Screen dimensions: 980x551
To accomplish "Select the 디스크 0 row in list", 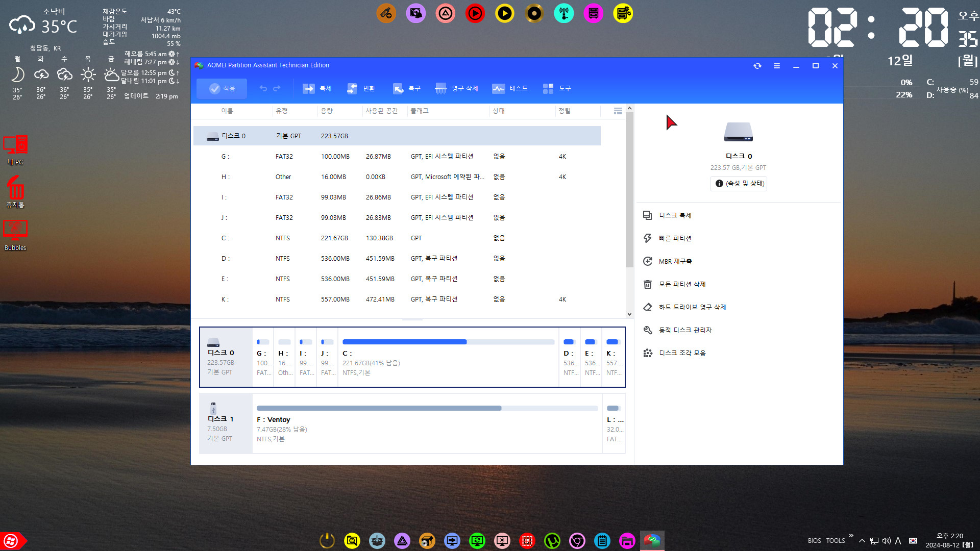I will pos(397,136).
